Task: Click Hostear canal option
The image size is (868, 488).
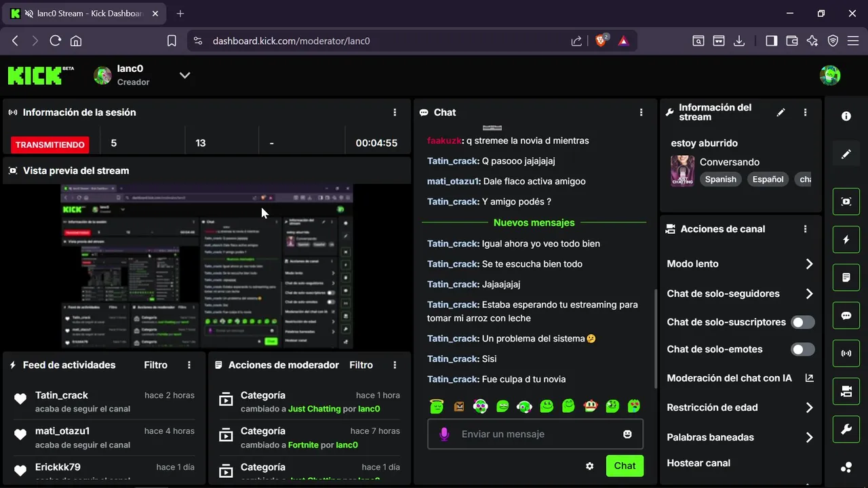Action: pos(698,463)
